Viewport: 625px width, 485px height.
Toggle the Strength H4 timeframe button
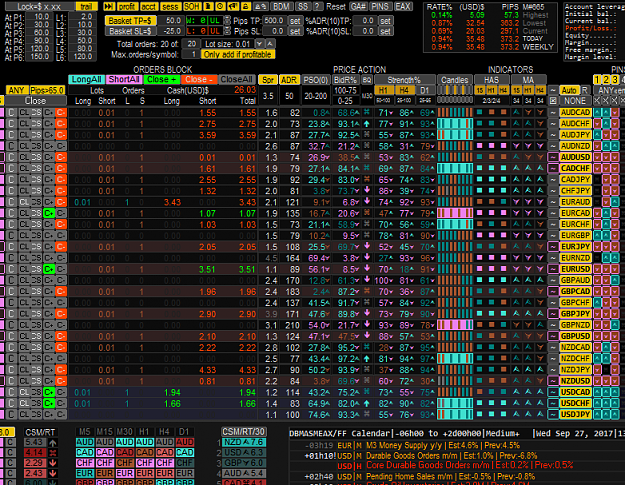404,90
